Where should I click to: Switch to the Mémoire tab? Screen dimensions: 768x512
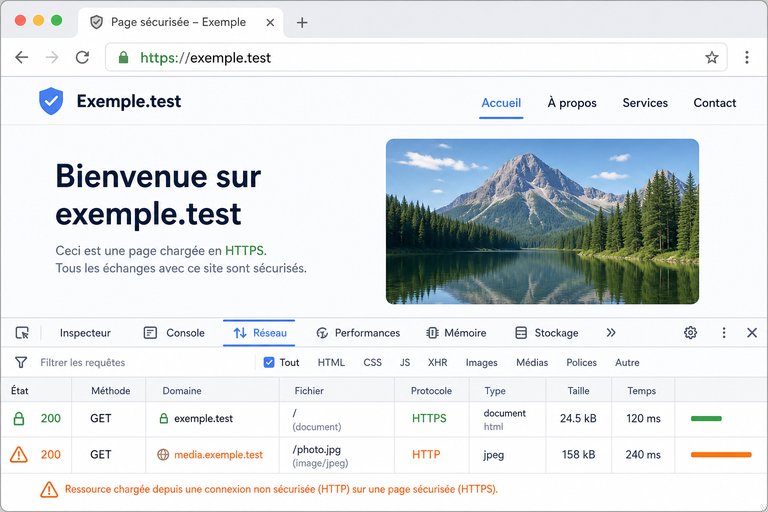click(x=456, y=333)
